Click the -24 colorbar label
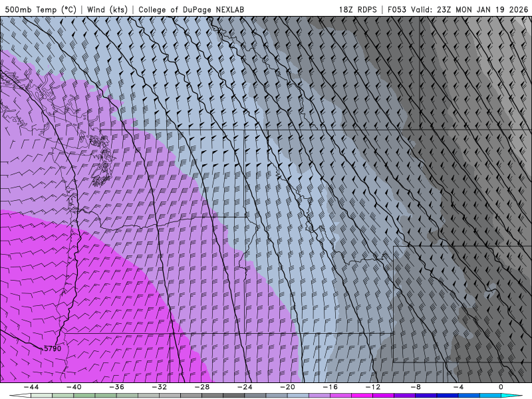Image resolution: width=532 pixels, height=399 pixels. (x=245, y=387)
